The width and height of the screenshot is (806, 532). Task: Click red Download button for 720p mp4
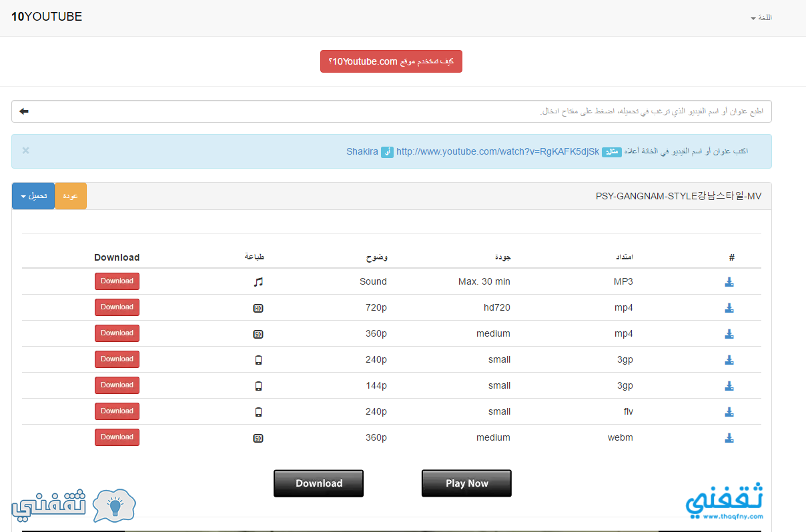click(117, 307)
